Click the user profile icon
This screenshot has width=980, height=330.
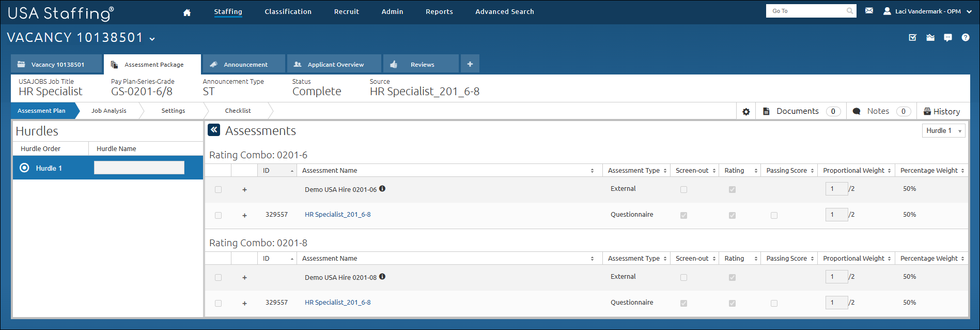(x=887, y=11)
